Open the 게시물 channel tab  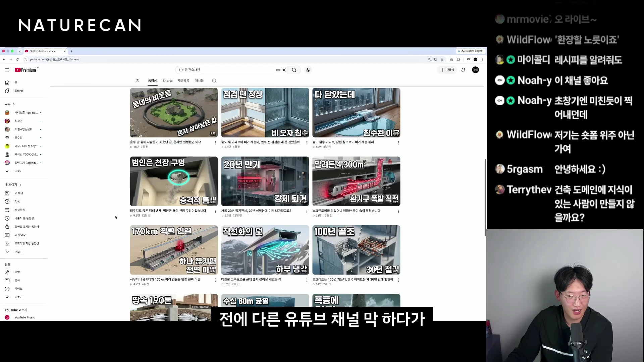(199, 81)
